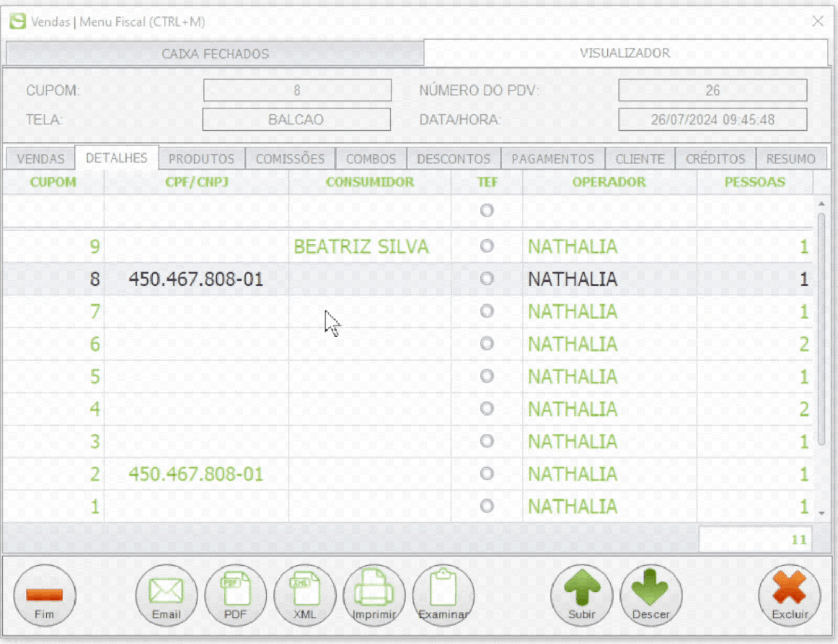Open the VENDAS tab
The width and height of the screenshot is (838, 644).
[x=40, y=159]
